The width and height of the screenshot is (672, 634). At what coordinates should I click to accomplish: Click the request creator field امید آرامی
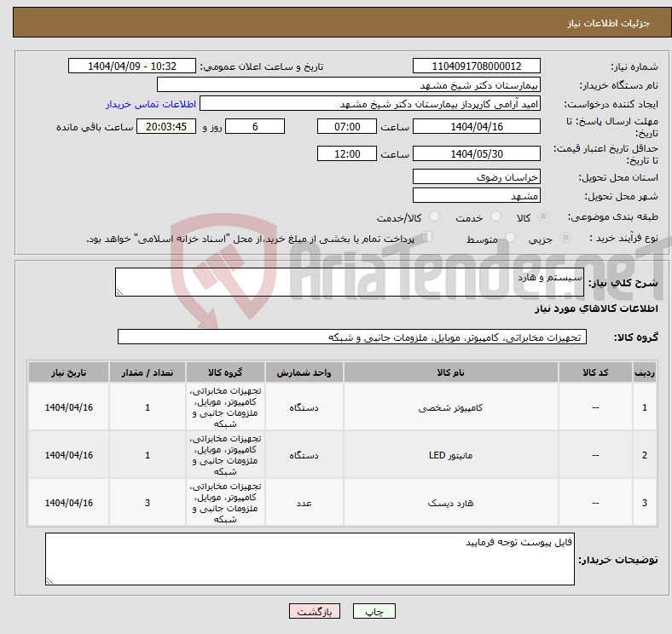[x=370, y=104]
